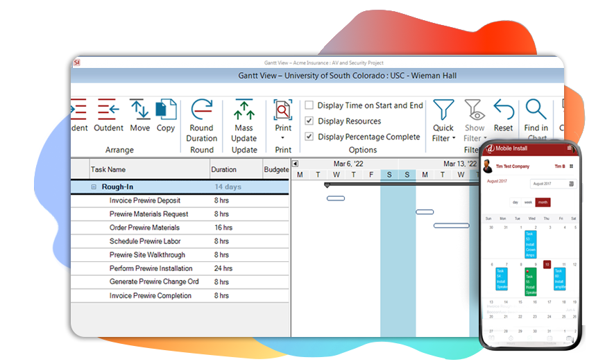The image size is (605, 364).
Task: Click the Tim Test Company name
Action: coord(513,166)
